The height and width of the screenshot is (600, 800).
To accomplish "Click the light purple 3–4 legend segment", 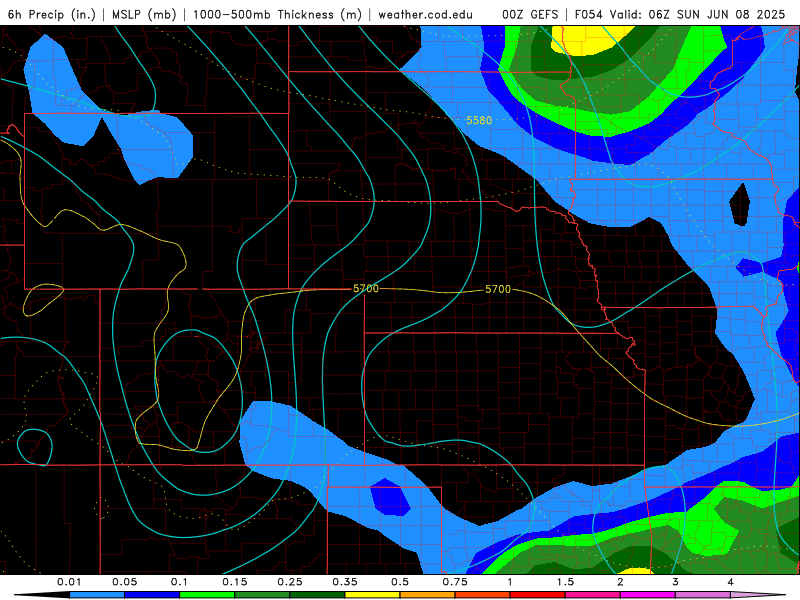I will click(704, 595).
